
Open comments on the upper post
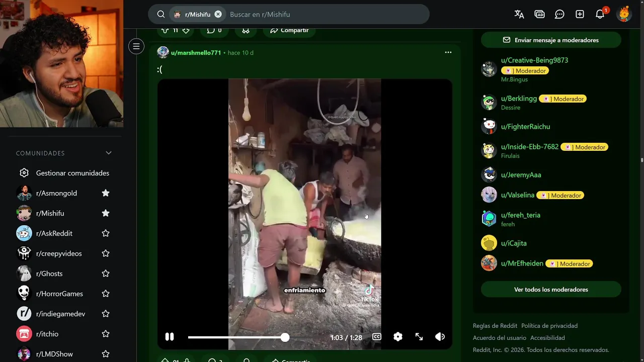click(x=214, y=30)
